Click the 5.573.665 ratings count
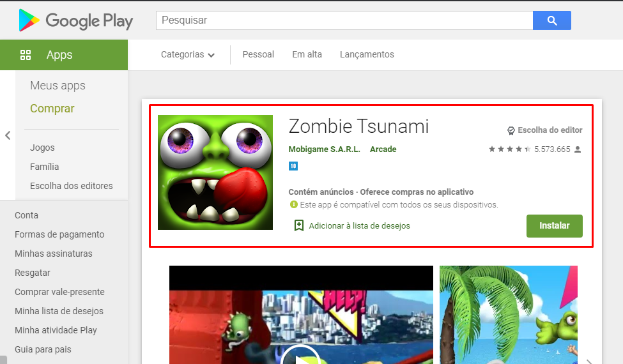 552,149
